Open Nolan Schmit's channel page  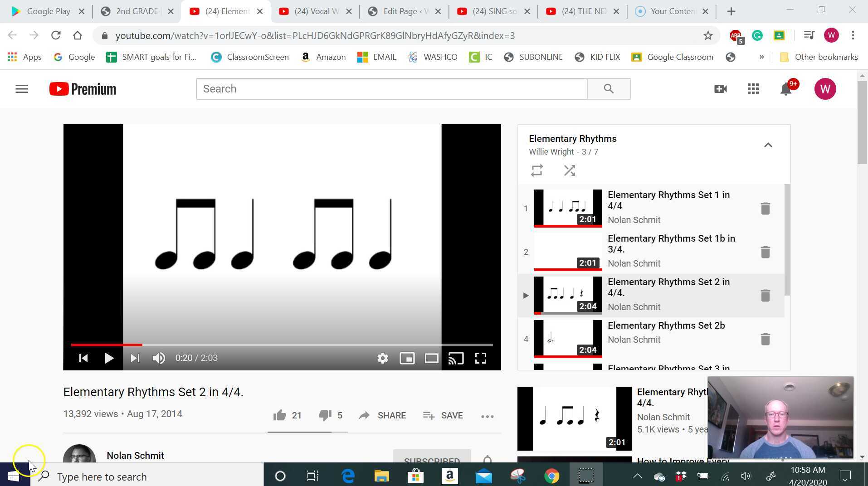(135, 455)
